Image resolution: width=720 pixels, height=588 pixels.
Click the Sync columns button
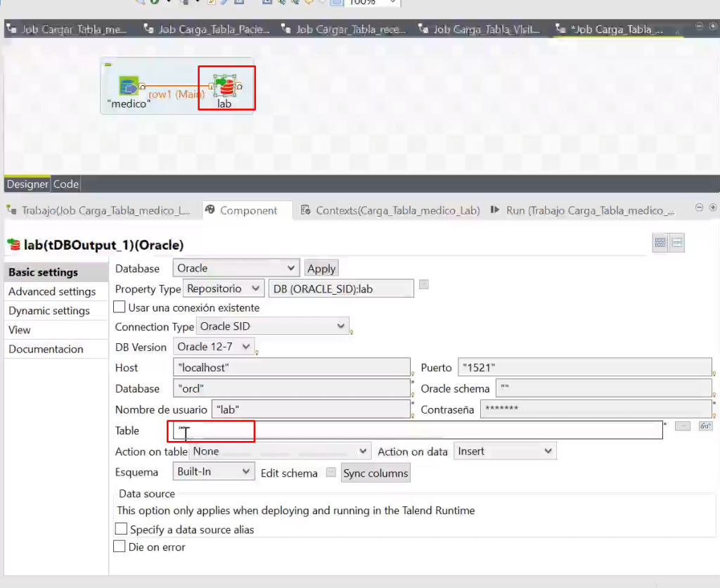(375, 473)
